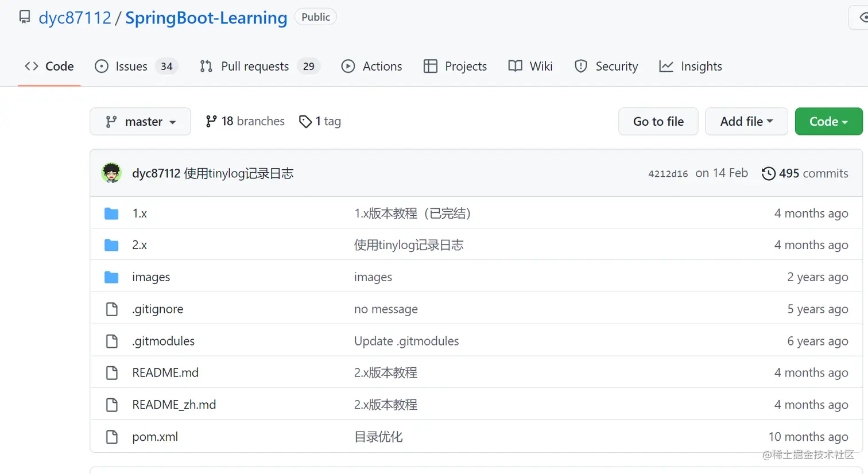View the 495 commits history
Image resolution: width=868 pixels, height=474 pixels.
click(x=805, y=173)
